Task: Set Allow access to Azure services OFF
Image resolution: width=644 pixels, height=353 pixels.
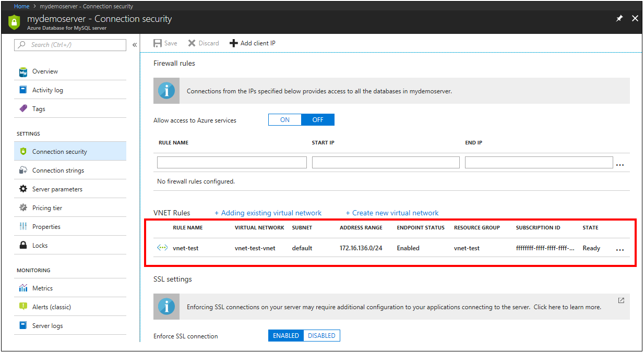Action: pos(318,119)
